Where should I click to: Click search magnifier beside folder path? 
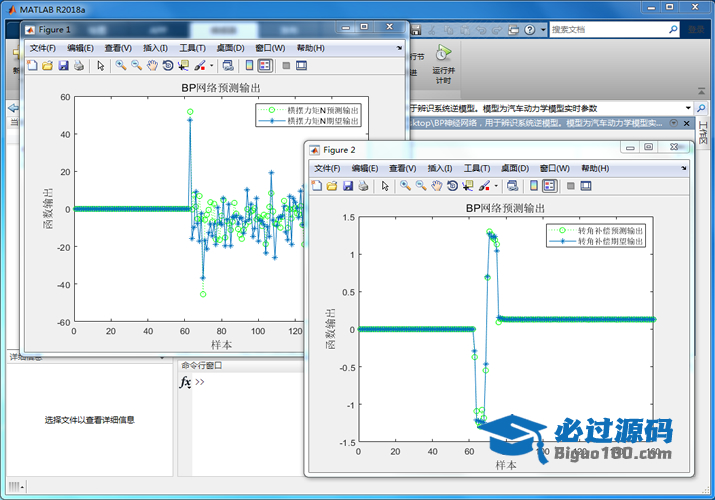tap(702, 108)
